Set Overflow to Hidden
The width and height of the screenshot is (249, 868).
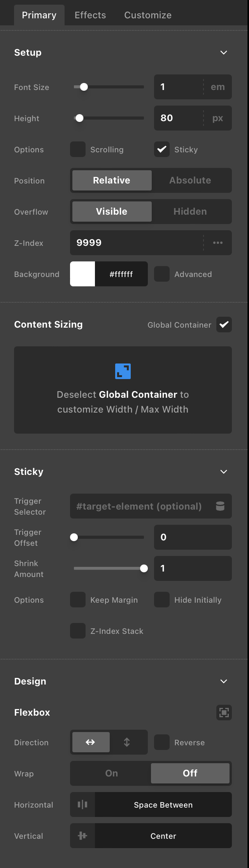point(190,212)
